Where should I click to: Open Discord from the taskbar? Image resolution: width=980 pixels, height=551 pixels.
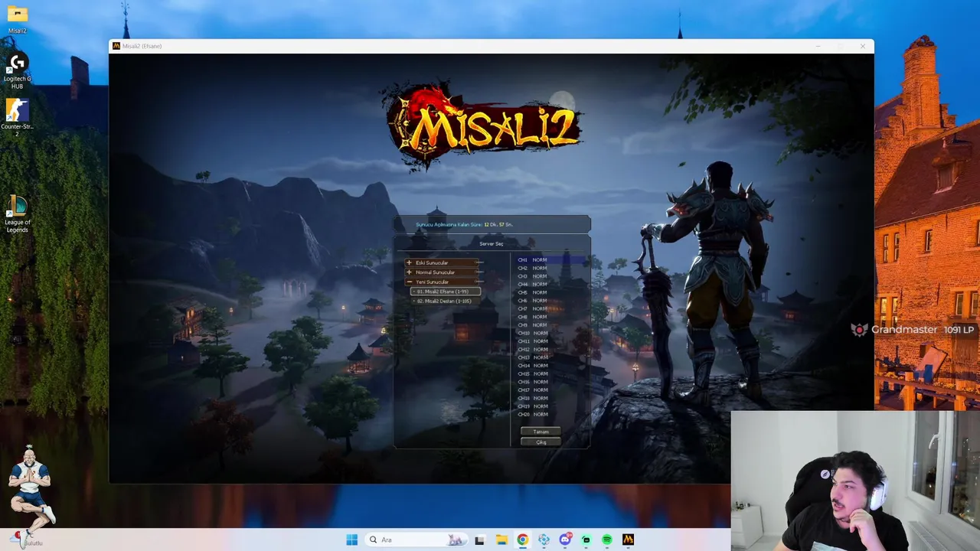(x=565, y=540)
